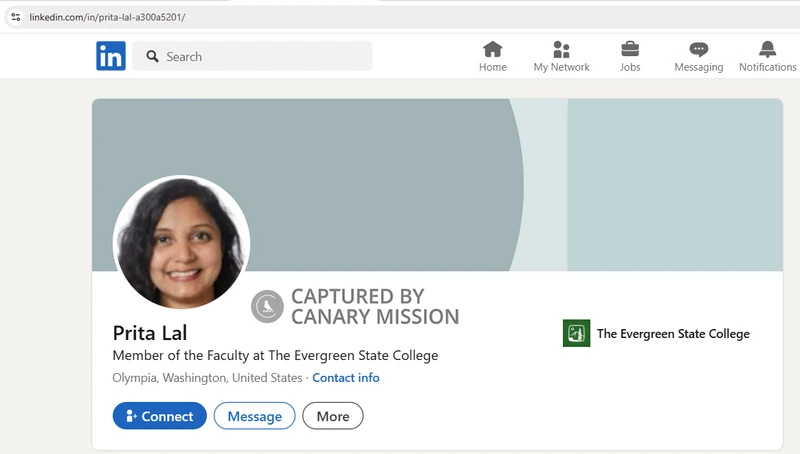Viewport: 800px width, 454px height.
Task: Click the headline Member of the Faculty
Action: (x=276, y=356)
